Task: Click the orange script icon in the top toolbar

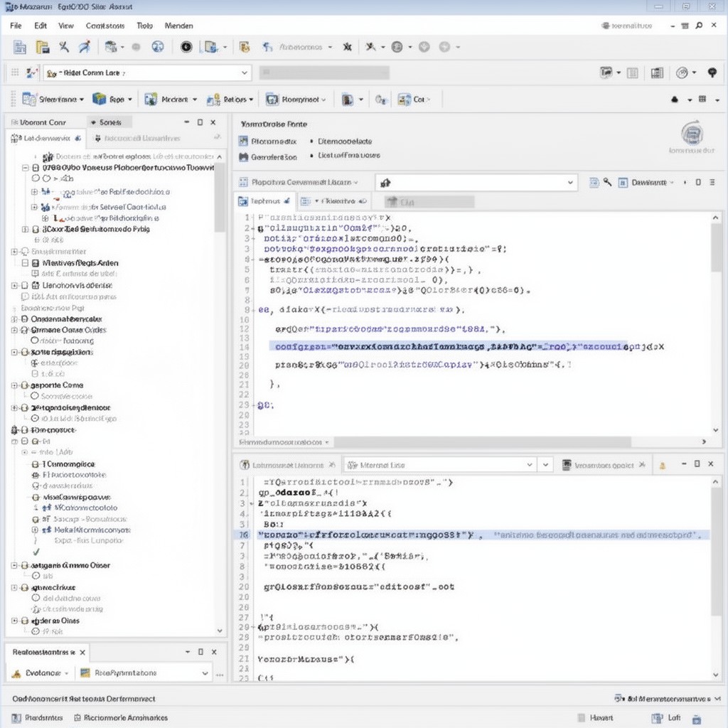Action: pyautogui.click(x=245, y=47)
